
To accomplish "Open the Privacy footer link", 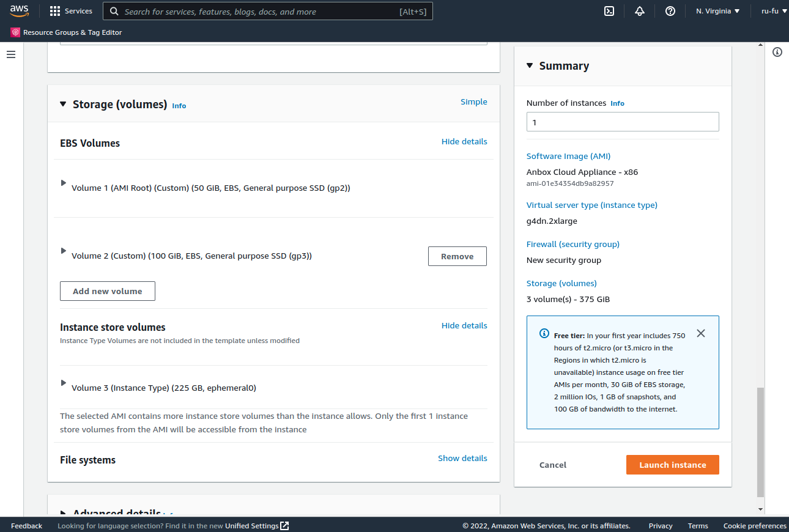I will coord(661,526).
